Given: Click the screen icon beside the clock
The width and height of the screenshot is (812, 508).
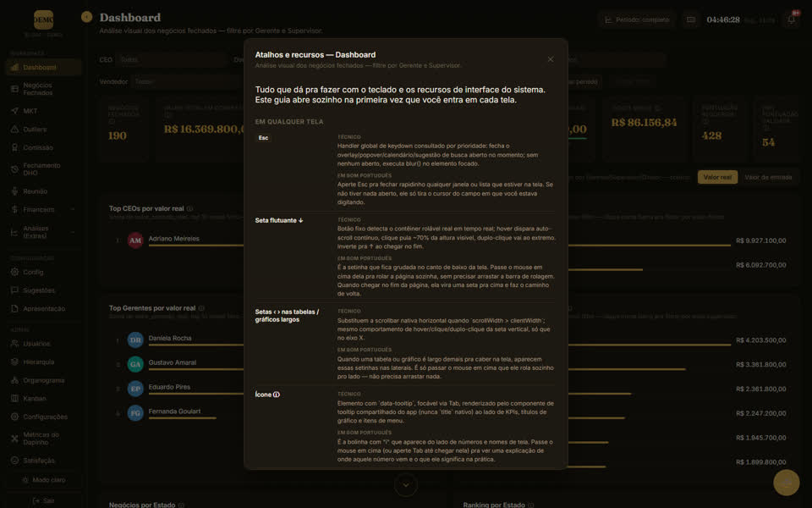Looking at the screenshot, I should (x=691, y=19).
